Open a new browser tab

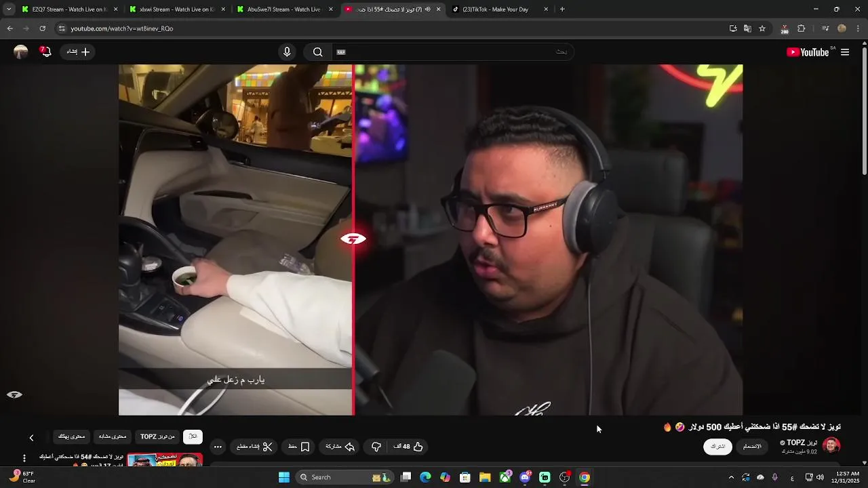pos(562,9)
